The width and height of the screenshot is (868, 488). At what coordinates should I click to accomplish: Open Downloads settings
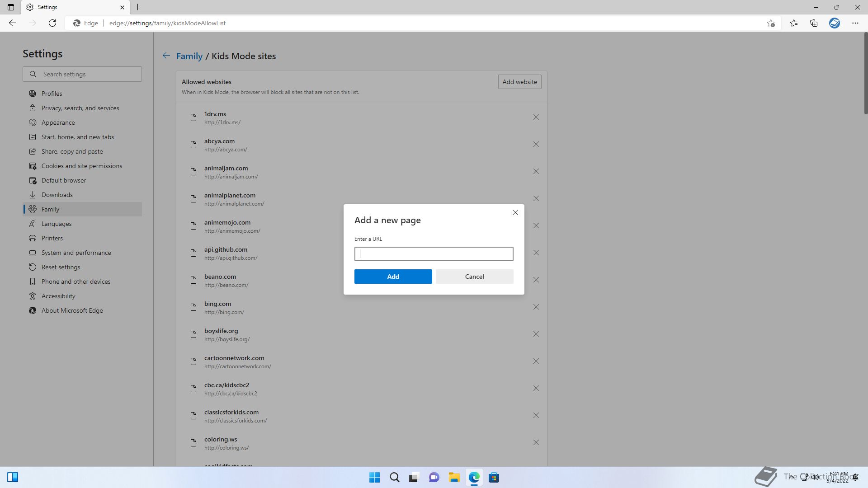coord(82,195)
